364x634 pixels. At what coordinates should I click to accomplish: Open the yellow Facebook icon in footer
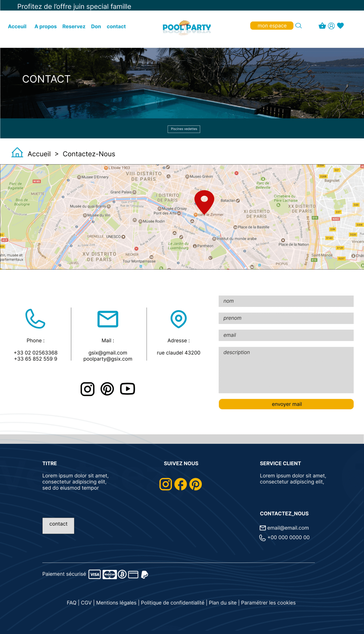(181, 484)
